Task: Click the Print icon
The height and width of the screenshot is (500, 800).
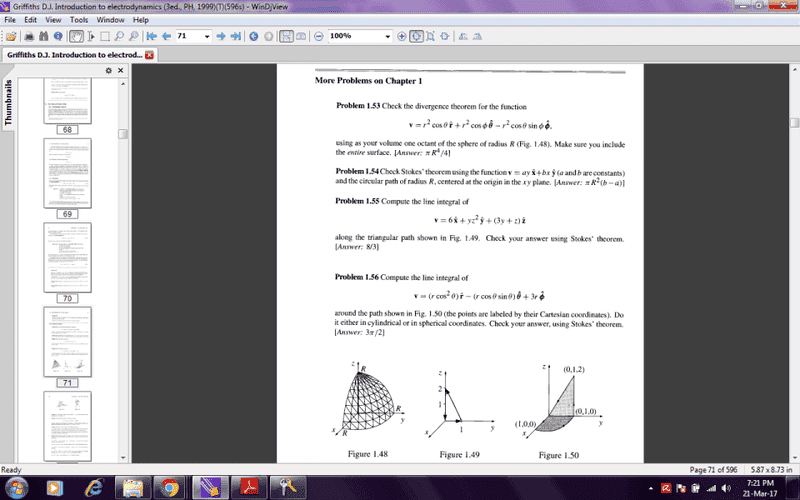Action: tap(29, 36)
